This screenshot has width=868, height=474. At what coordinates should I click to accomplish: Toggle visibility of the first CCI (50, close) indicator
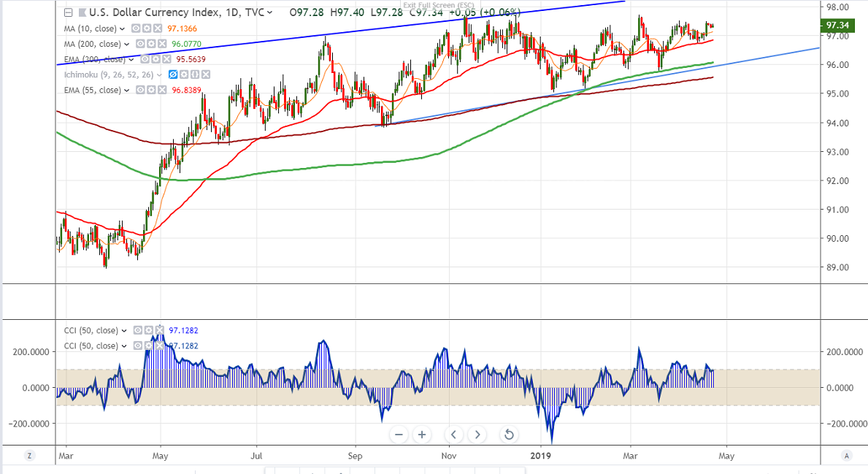click(138, 331)
